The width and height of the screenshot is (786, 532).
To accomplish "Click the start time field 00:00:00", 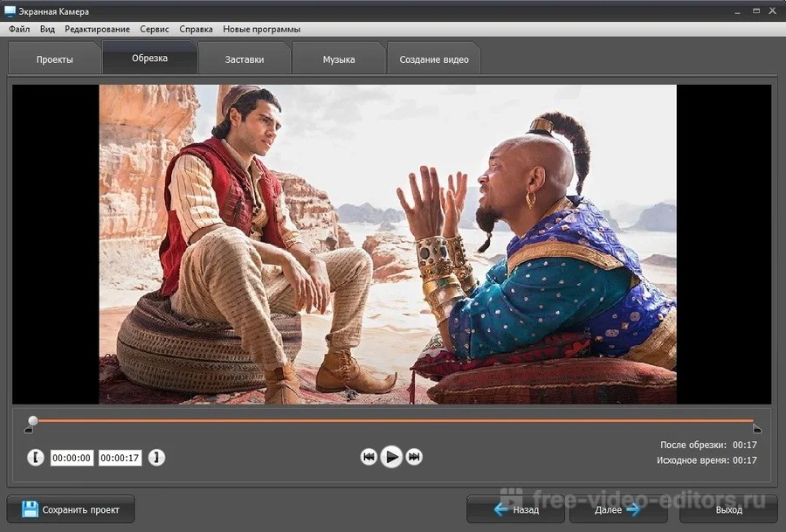I will click(72, 458).
